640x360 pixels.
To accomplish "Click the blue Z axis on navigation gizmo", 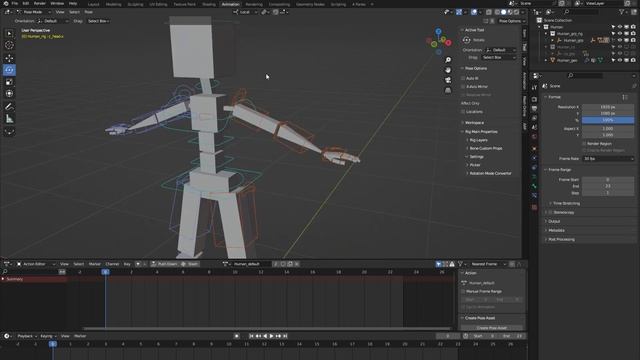I will coord(438,31).
